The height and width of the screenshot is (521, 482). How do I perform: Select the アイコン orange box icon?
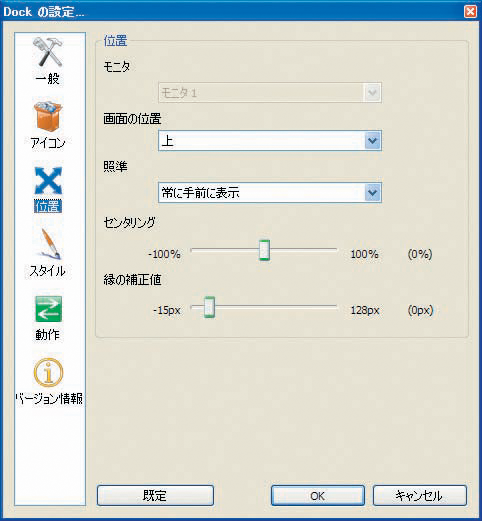48,116
